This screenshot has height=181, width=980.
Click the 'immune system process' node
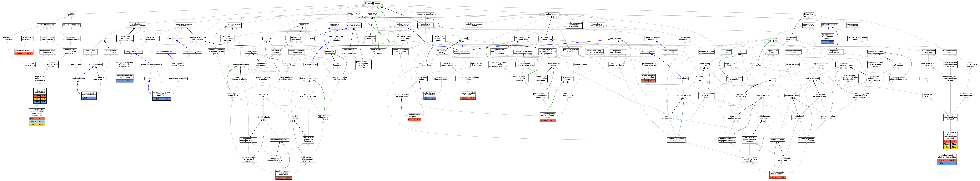coord(234,25)
